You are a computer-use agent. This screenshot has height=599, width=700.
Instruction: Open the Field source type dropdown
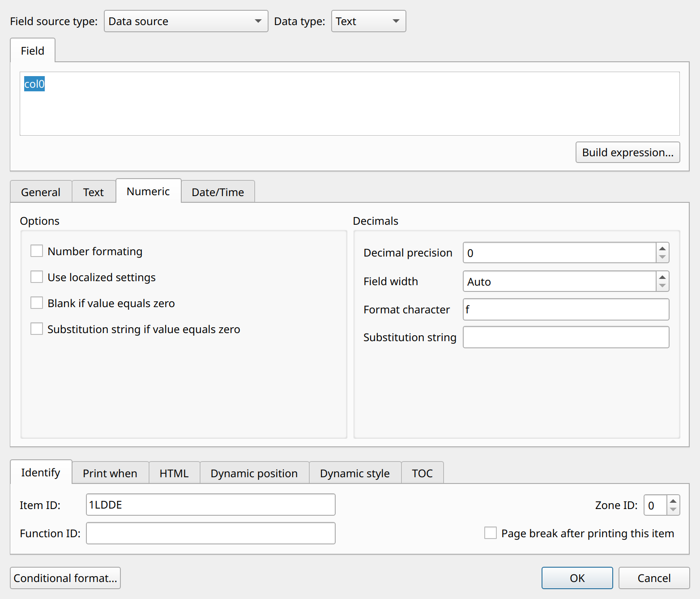(186, 21)
